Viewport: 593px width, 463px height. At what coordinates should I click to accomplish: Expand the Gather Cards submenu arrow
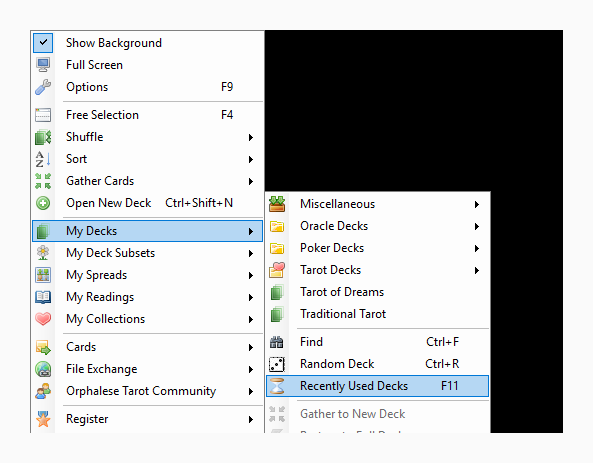[251, 181]
